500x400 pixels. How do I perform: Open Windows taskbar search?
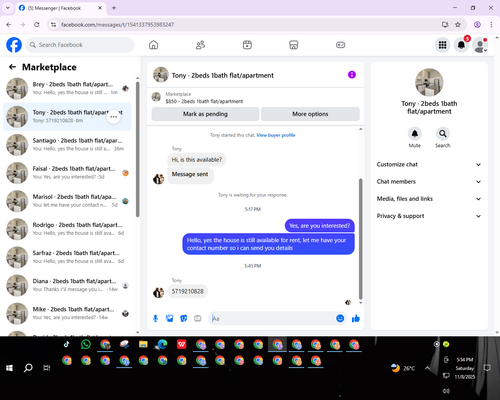28,368
